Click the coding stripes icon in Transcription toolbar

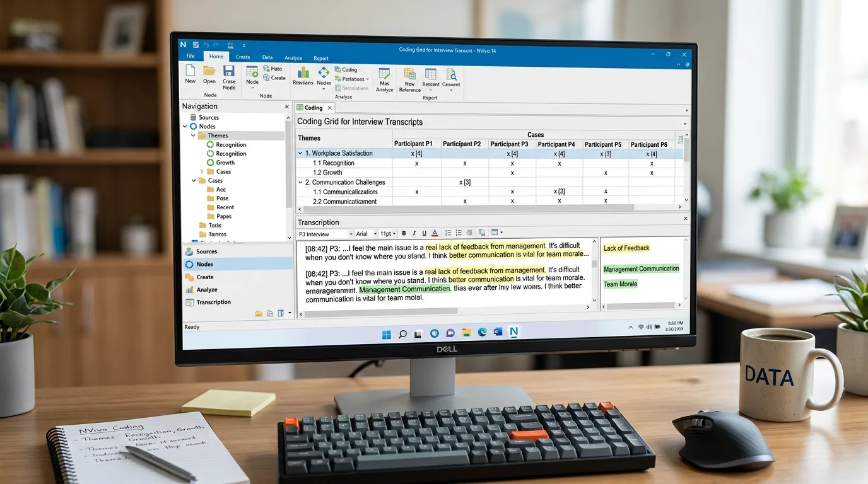click(481, 233)
